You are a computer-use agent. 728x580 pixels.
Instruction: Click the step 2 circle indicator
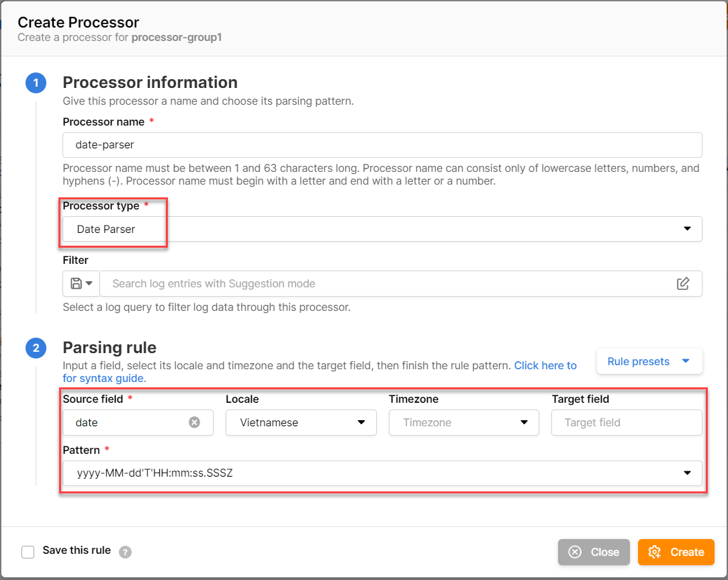pyautogui.click(x=36, y=348)
